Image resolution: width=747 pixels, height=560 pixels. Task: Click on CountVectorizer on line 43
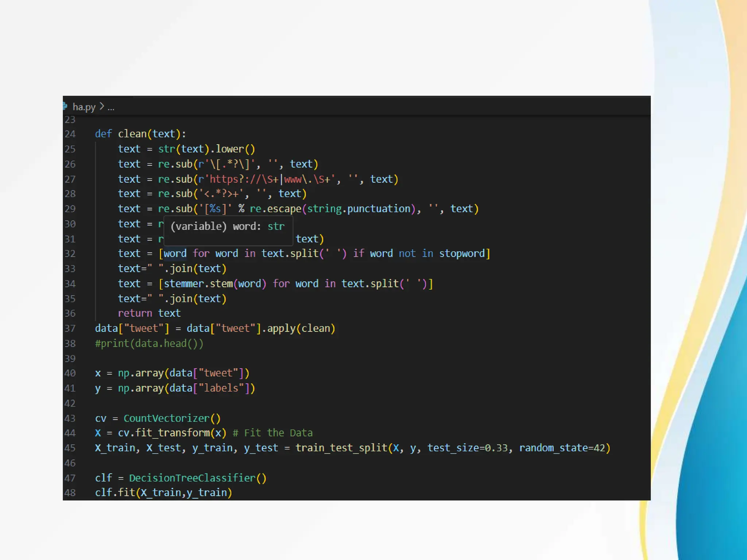[x=166, y=418]
